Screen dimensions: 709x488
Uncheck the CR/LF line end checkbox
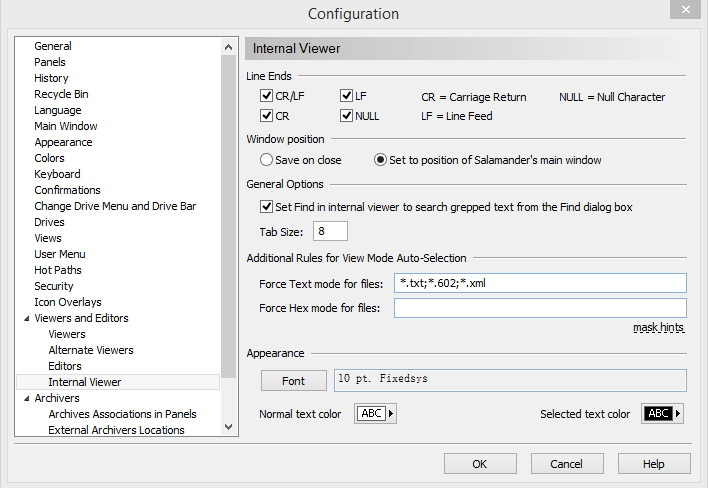click(267, 97)
